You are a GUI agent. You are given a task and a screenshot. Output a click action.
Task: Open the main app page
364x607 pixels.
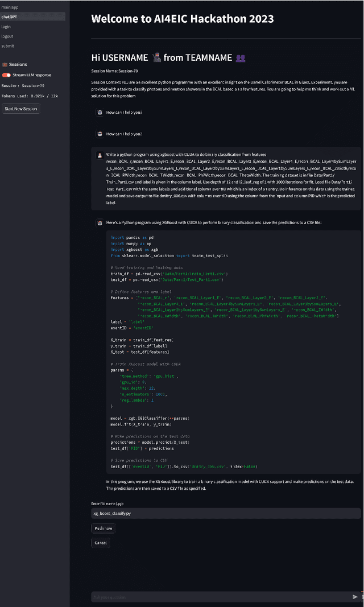(x=10, y=7)
